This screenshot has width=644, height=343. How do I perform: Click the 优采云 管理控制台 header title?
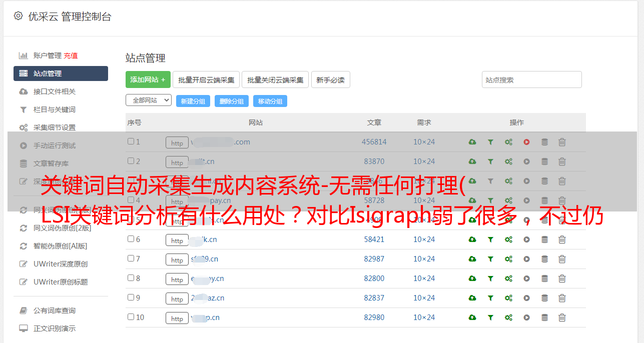pyautogui.click(x=70, y=16)
